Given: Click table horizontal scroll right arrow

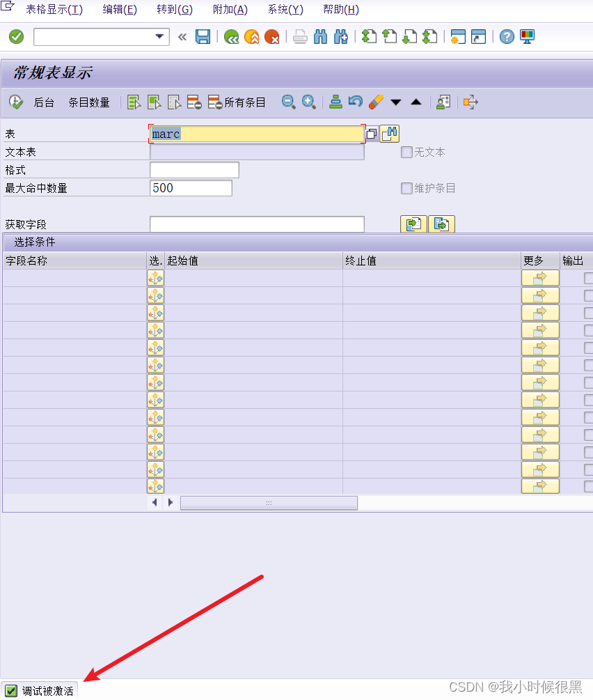Looking at the screenshot, I should point(170,502).
